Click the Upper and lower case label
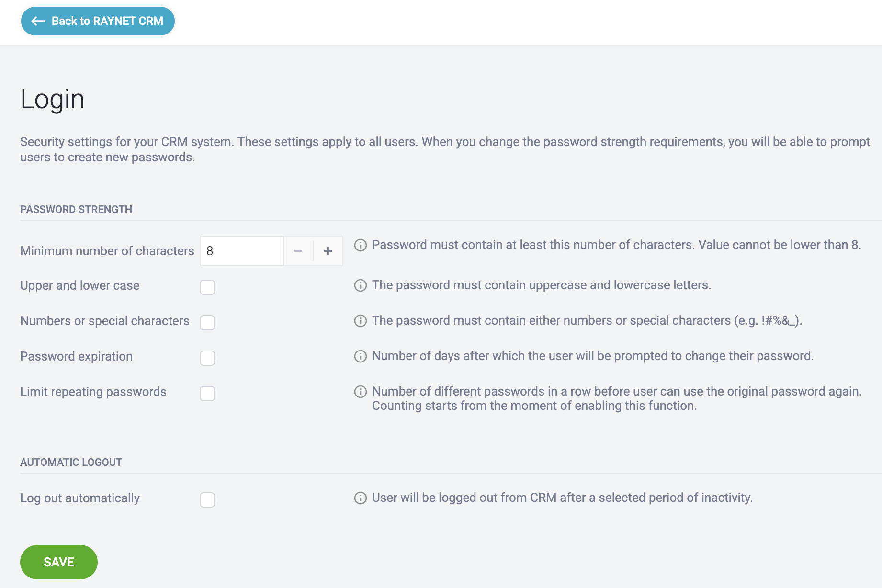 [80, 285]
